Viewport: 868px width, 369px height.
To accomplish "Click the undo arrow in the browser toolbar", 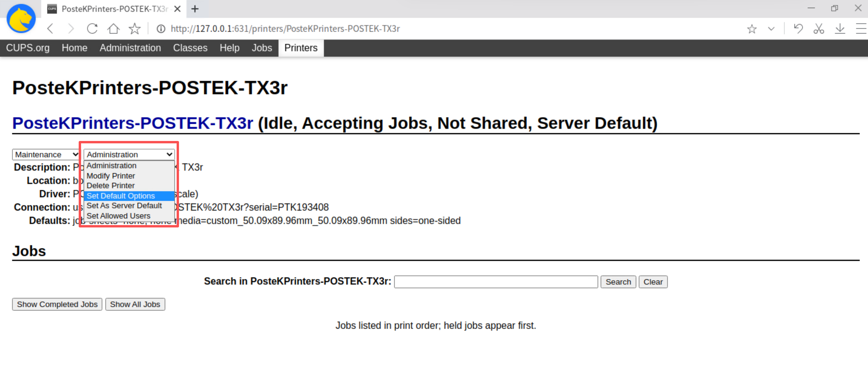I will tap(798, 29).
